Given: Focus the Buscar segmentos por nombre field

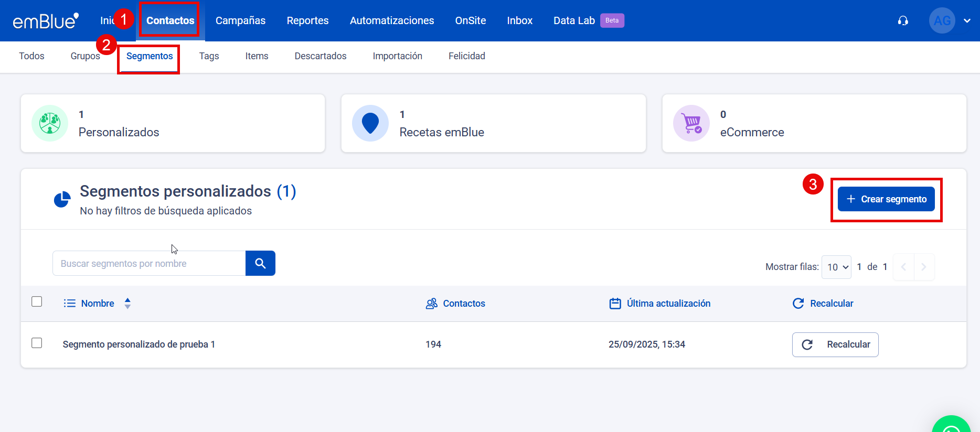Looking at the screenshot, I should 149,263.
